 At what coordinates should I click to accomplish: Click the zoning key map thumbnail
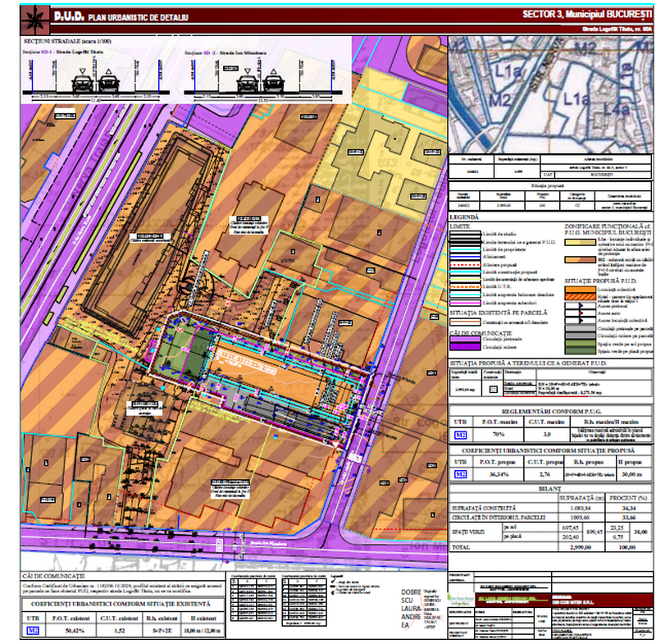click(x=550, y=94)
